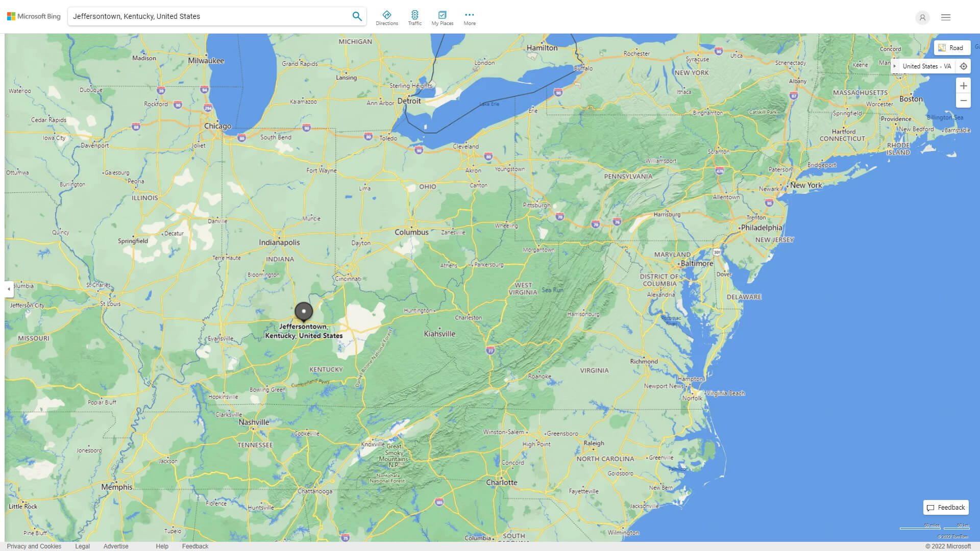Click the locate me target icon
Screen dimensions: 980x551
pos(963,66)
